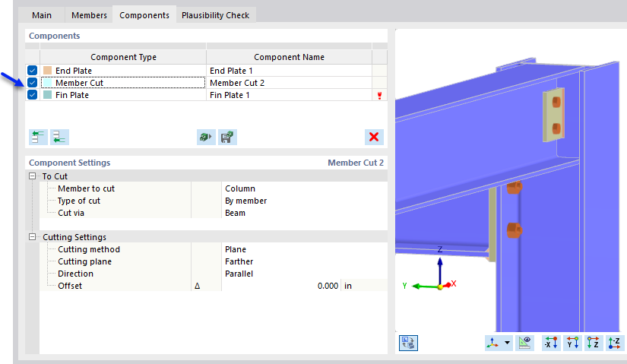Click the load component from library icon

coord(206,138)
